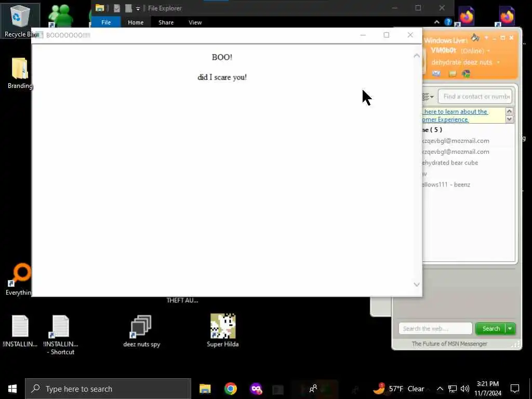Image resolution: width=532 pixels, height=399 pixels.
Task: Click The Future of MSN Messenger link
Action: pyautogui.click(x=449, y=344)
